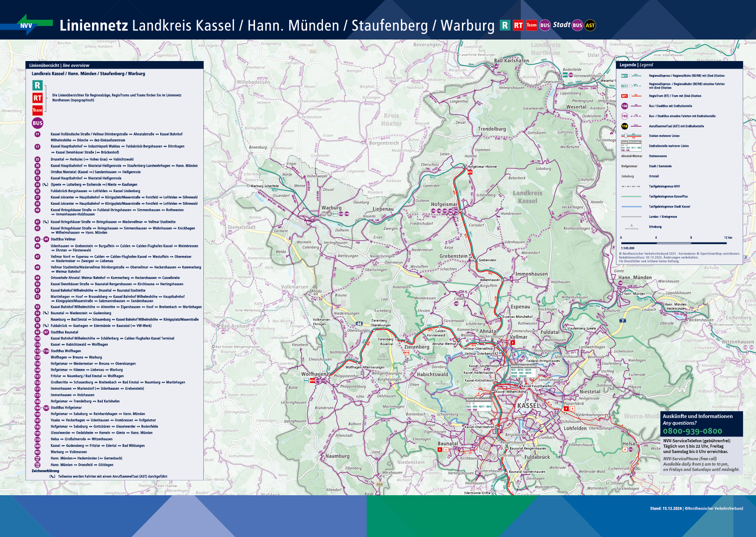Click the line 11 badge in the overview
Screen dimensions: 756x537
37,134
